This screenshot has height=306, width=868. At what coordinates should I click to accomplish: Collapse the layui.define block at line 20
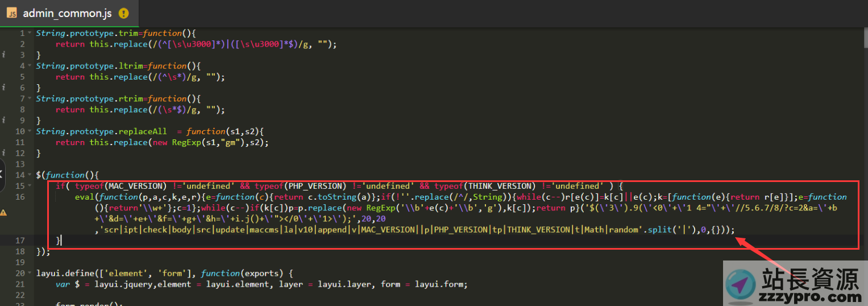coord(30,274)
